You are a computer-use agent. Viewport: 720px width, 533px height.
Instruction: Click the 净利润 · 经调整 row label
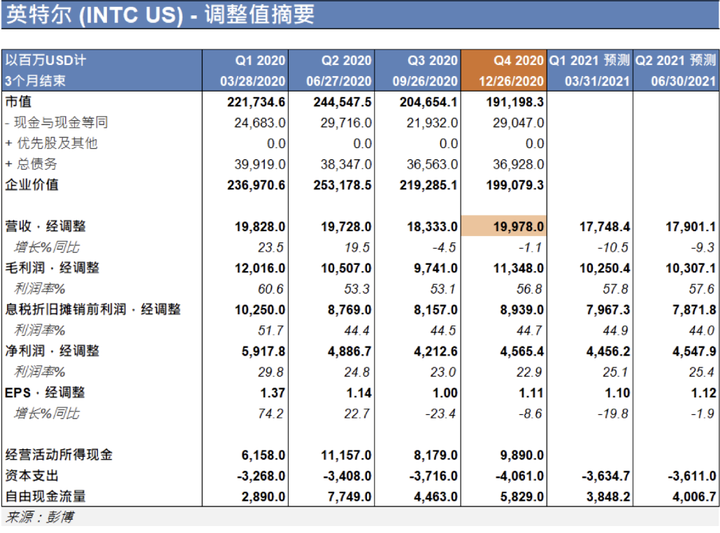pos(52,351)
